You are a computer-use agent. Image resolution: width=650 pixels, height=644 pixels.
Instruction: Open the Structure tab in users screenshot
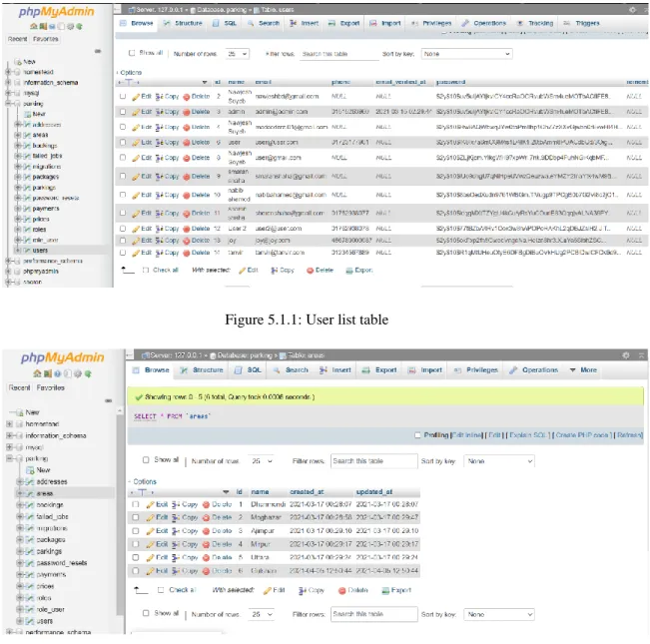(184, 23)
